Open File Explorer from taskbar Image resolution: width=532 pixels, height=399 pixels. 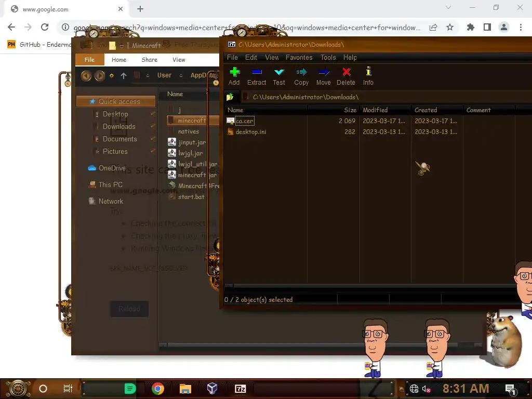[185, 389]
